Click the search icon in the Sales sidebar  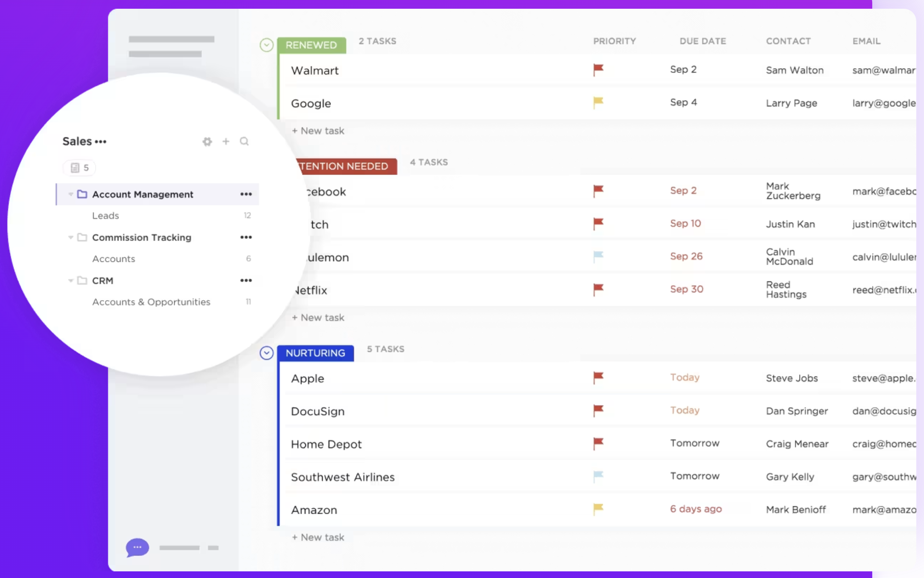tap(244, 141)
